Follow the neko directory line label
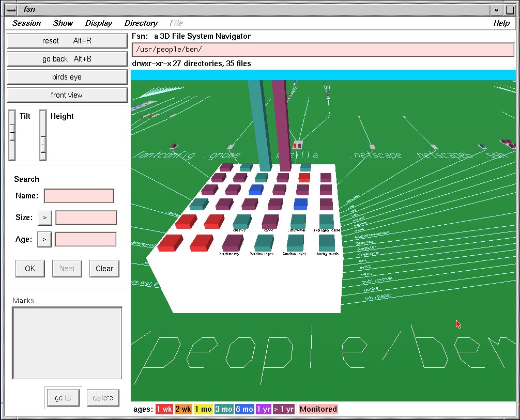 (367, 274)
